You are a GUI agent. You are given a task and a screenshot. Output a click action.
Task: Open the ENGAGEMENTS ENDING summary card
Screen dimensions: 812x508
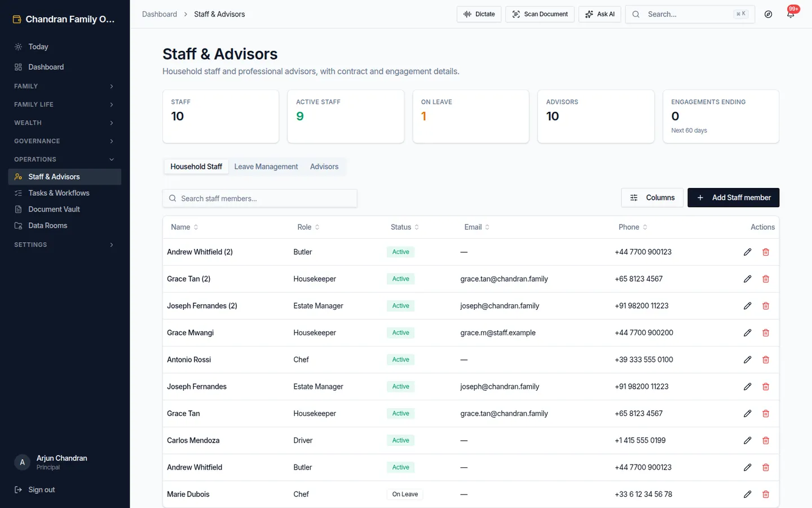(x=721, y=117)
